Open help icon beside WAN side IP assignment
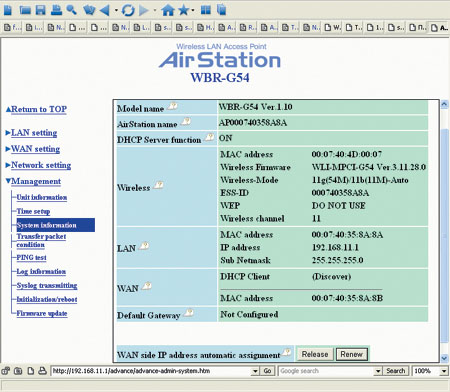 coord(286,352)
